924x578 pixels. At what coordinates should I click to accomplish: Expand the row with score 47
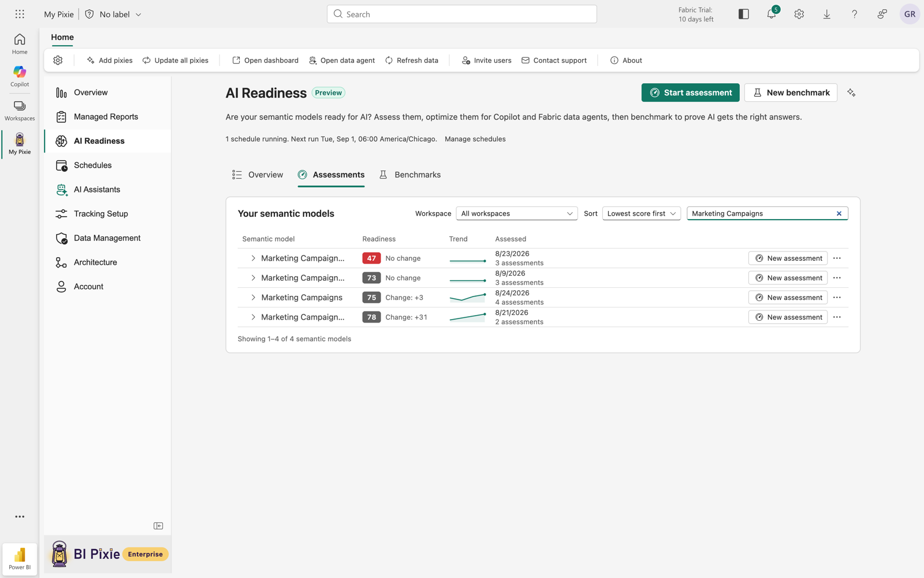253,258
